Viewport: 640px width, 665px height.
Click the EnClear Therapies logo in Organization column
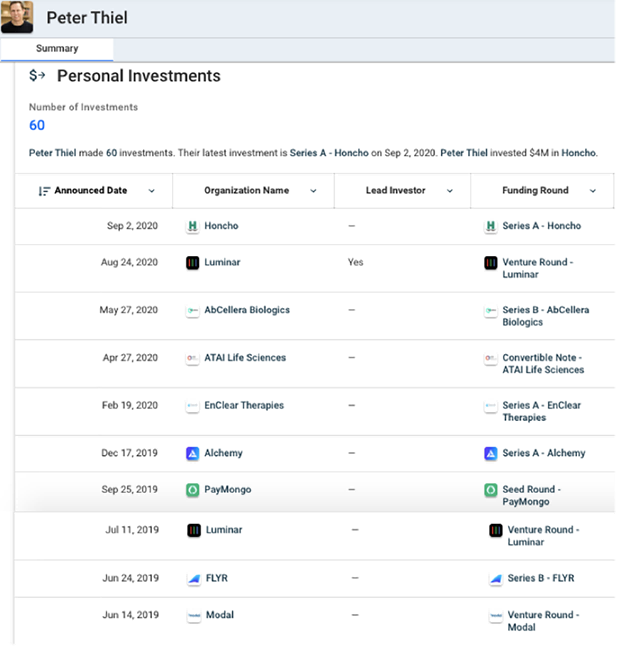coord(193,406)
